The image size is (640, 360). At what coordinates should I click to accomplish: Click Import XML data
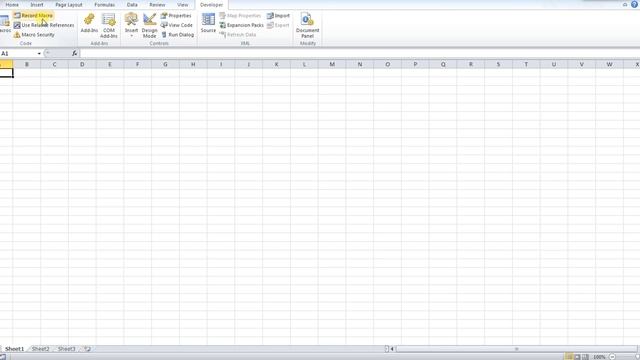[278, 16]
